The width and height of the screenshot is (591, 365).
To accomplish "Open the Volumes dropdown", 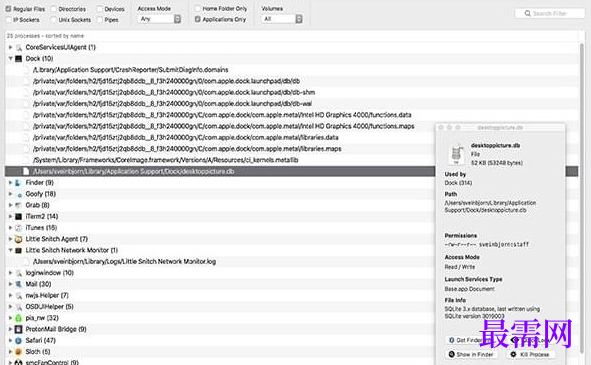I will 282,19.
